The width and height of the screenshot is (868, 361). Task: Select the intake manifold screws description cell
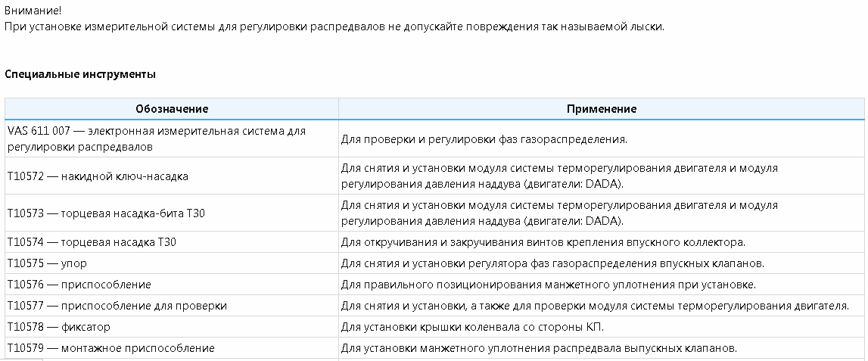coord(543,242)
